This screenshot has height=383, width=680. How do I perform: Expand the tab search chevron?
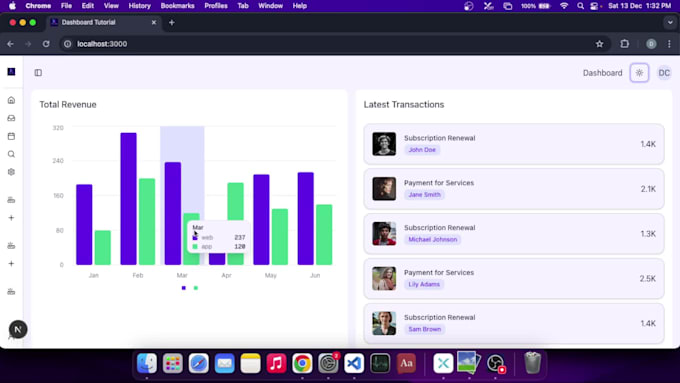pos(670,22)
